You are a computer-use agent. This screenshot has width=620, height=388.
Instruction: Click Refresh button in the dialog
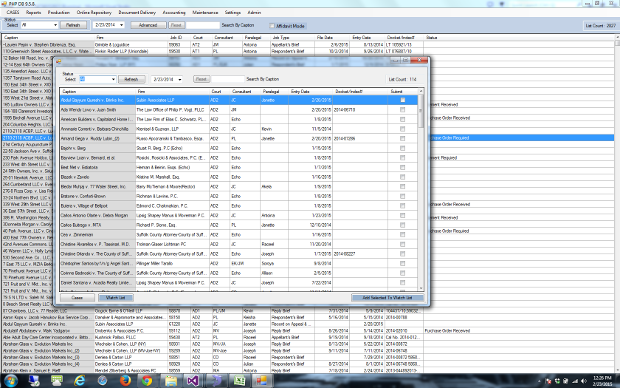(x=131, y=79)
